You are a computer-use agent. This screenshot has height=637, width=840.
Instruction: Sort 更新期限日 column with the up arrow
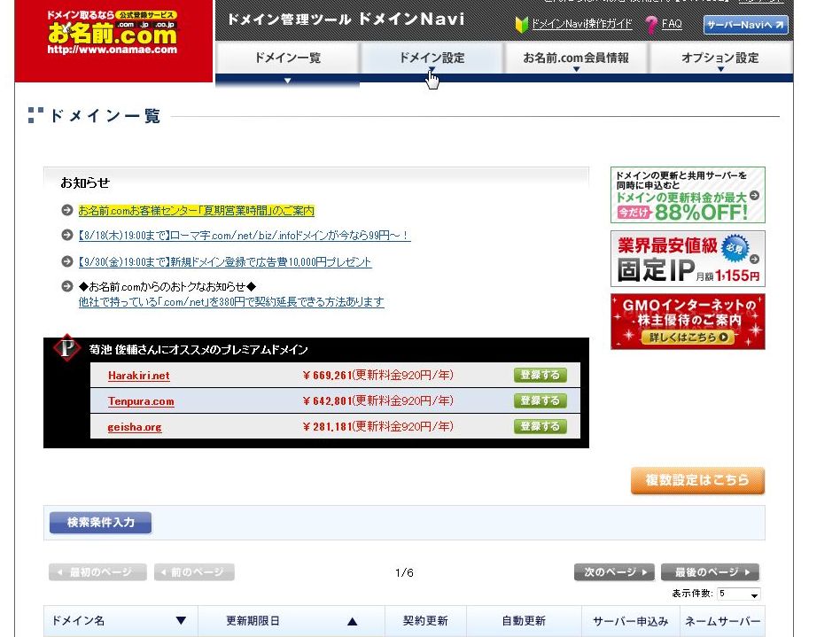click(x=352, y=621)
